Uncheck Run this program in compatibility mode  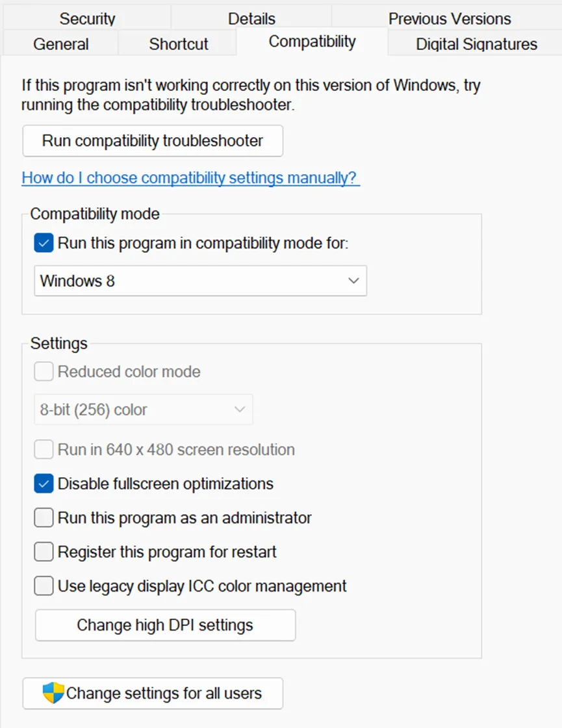44,244
